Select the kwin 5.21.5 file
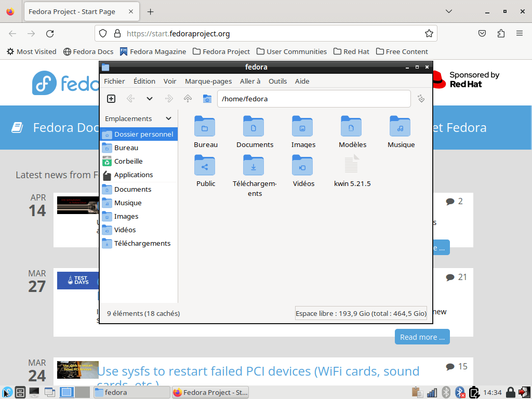Image resolution: width=532 pixels, height=399 pixels. (351, 164)
